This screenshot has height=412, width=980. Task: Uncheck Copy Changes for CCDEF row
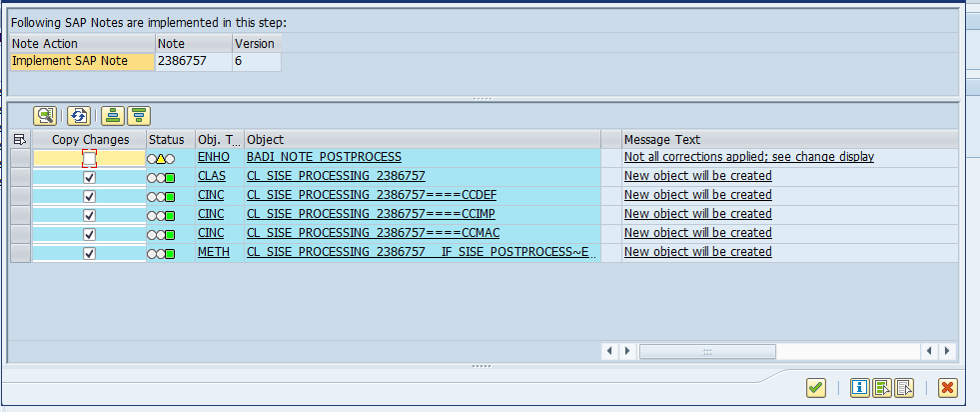pyautogui.click(x=89, y=196)
